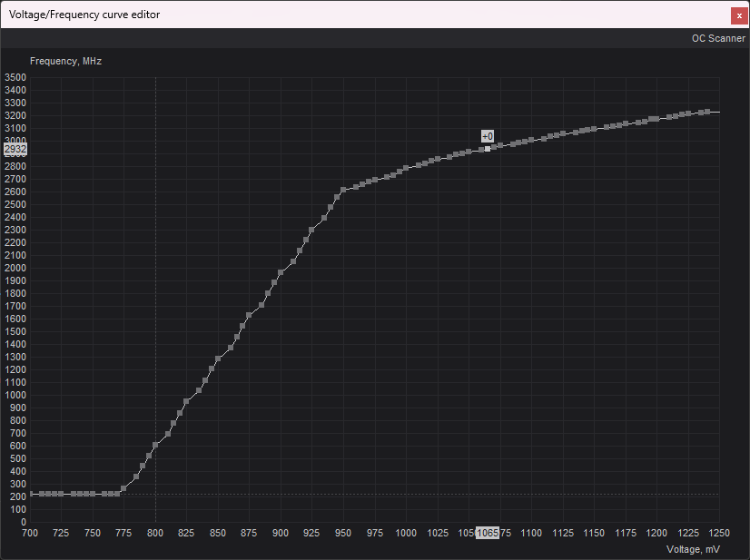750x560 pixels.
Task: Click the +0 offset label above the curve
Action: (488, 136)
